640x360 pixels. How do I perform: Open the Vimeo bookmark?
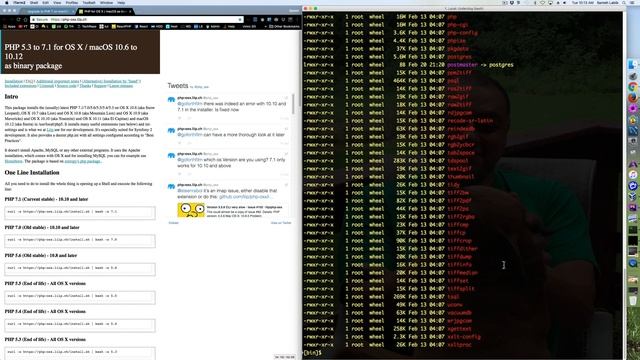point(249,27)
